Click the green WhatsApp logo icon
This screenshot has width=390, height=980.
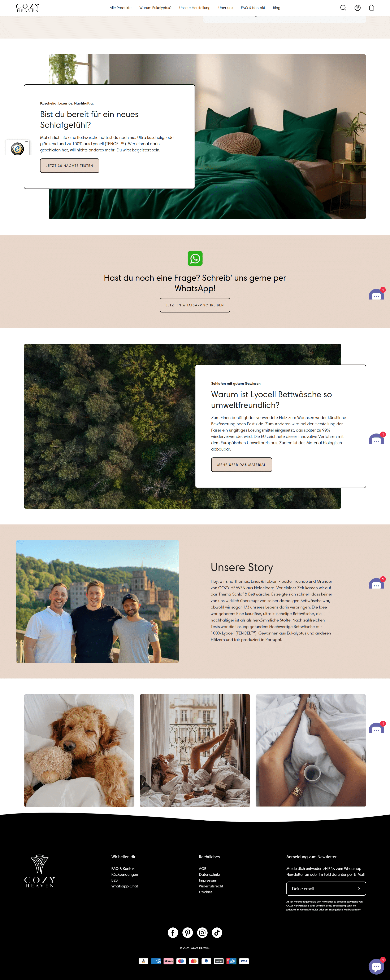point(195,258)
